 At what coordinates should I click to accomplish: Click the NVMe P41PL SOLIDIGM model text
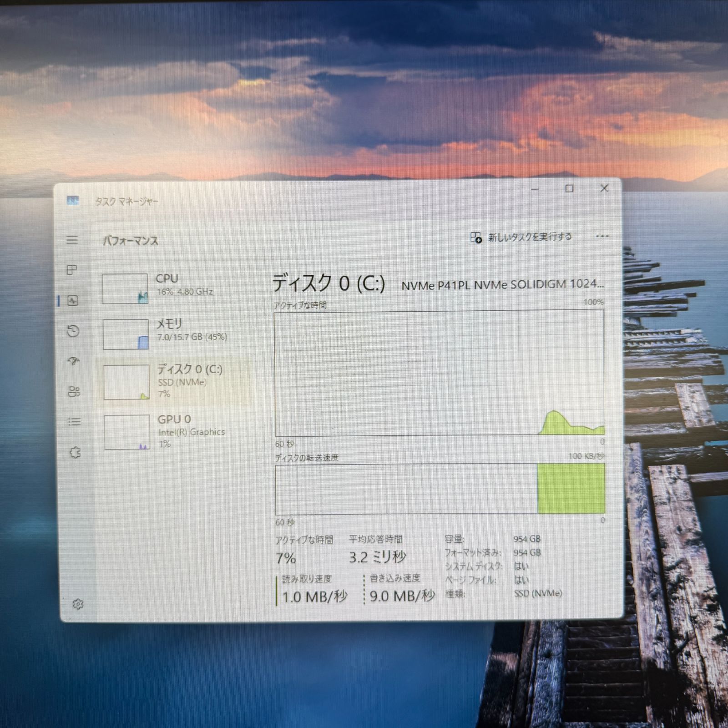click(x=503, y=284)
